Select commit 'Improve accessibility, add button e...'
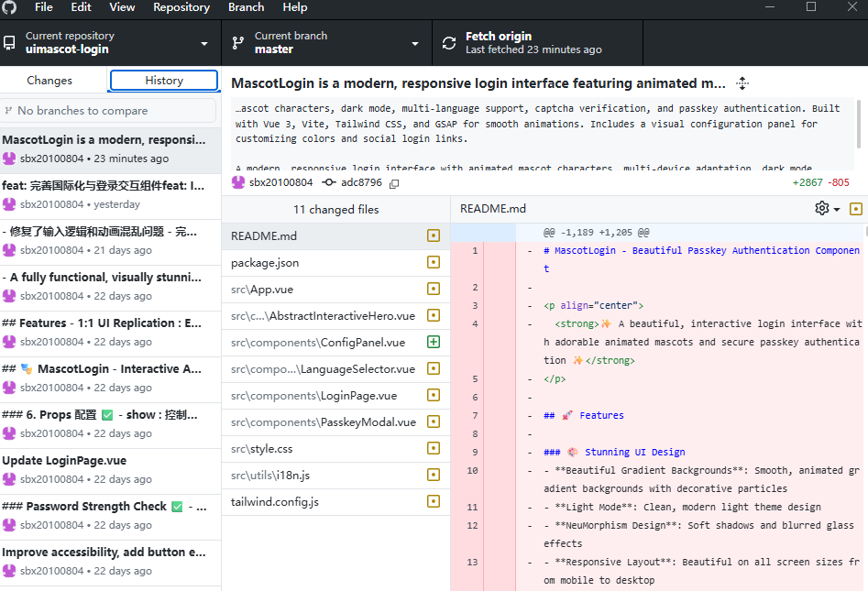This screenshot has width=868, height=591. [x=111, y=564]
